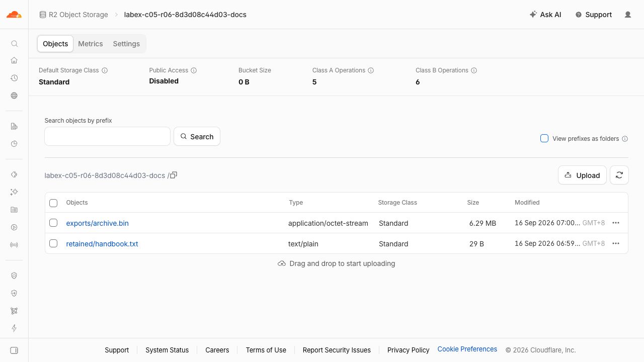The width and height of the screenshot is (644, 362).
Task: Navigate to R2 Object Storage breadcrumb
Action: coord(78,15)
